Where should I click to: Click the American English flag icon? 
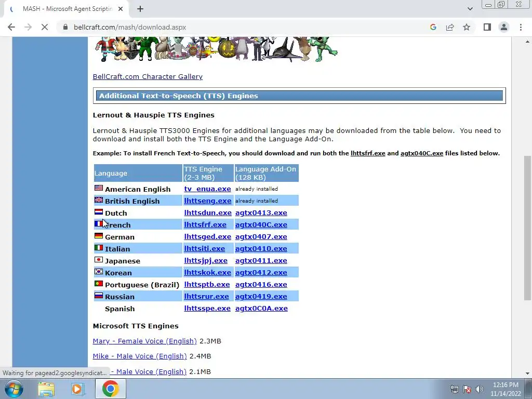pyautogui.click(x=98, y=188)
